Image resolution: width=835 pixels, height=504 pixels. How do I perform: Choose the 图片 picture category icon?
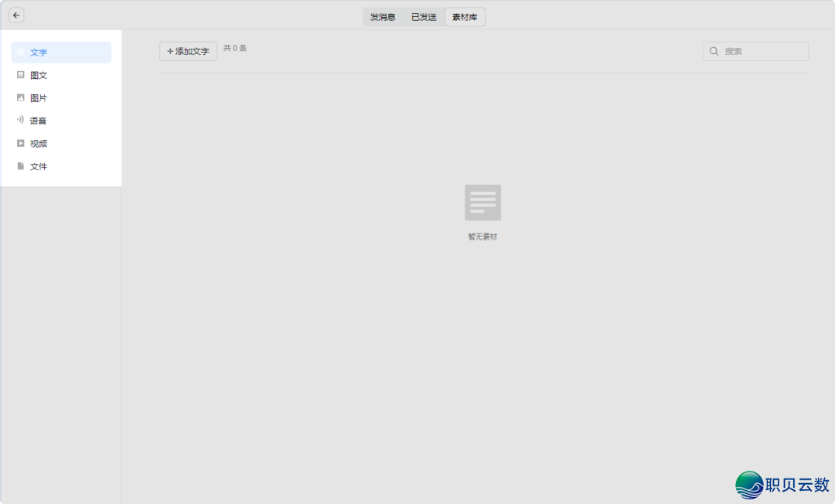(21, 98)
